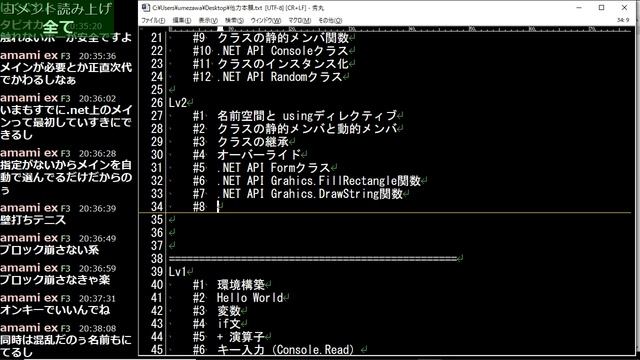Click the 20:38:08 comment timestamp
Image resolution: width=640 pixels, height=360 pixels.
point(98,329)
